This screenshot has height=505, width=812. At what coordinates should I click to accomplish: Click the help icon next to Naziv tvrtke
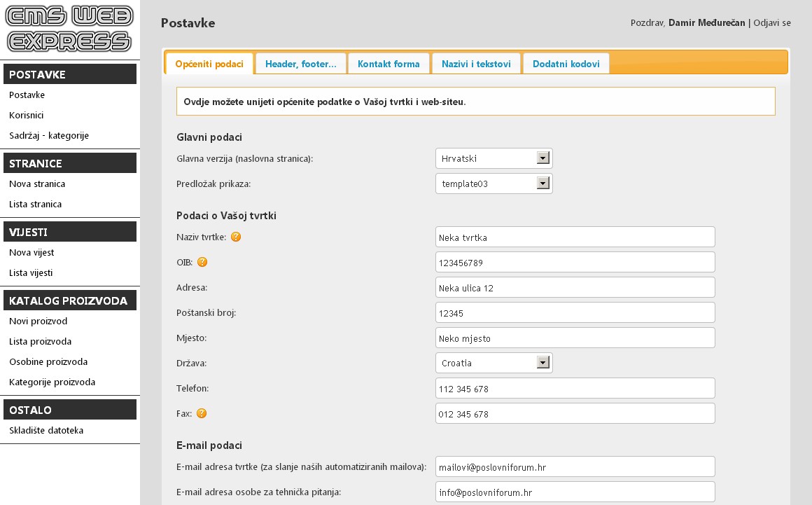236,237
